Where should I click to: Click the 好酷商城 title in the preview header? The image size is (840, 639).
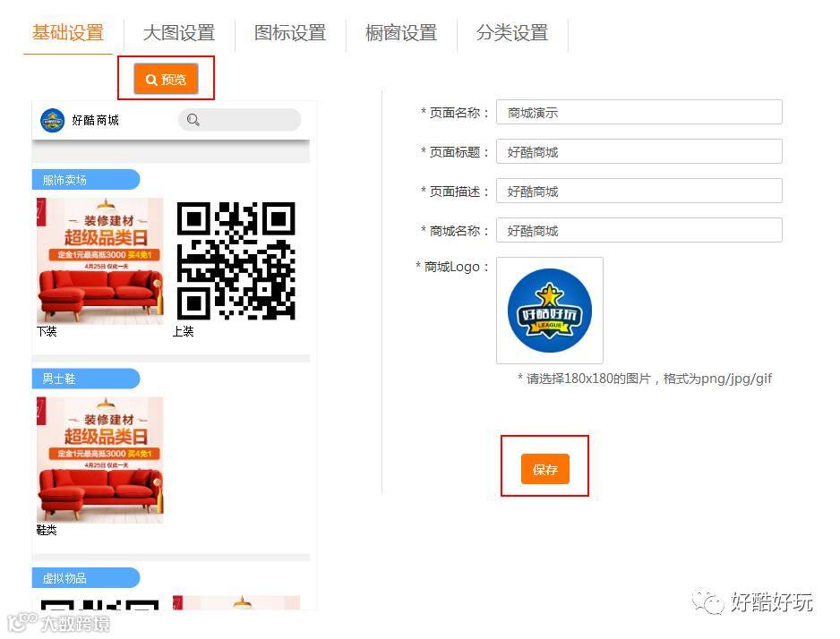pyautogui.click(x=95, y=121)
